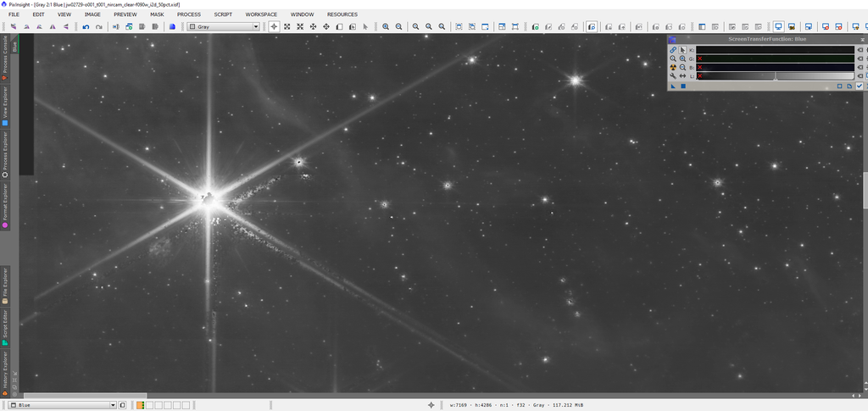Click the STF New Instance triangle icon
The width and height of the screenshot is (868, 411).
(x=674, y=86)
